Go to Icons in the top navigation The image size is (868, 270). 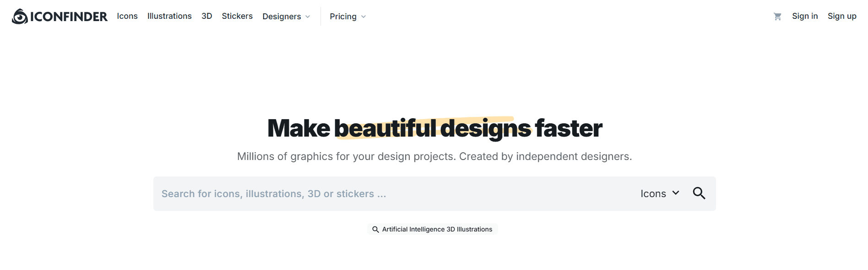tap(127, 16)
